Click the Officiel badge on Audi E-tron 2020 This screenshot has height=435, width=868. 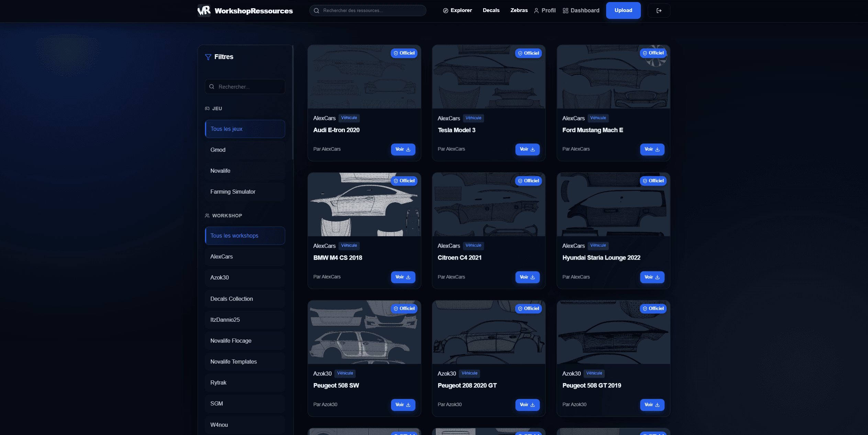click(404, 53)
